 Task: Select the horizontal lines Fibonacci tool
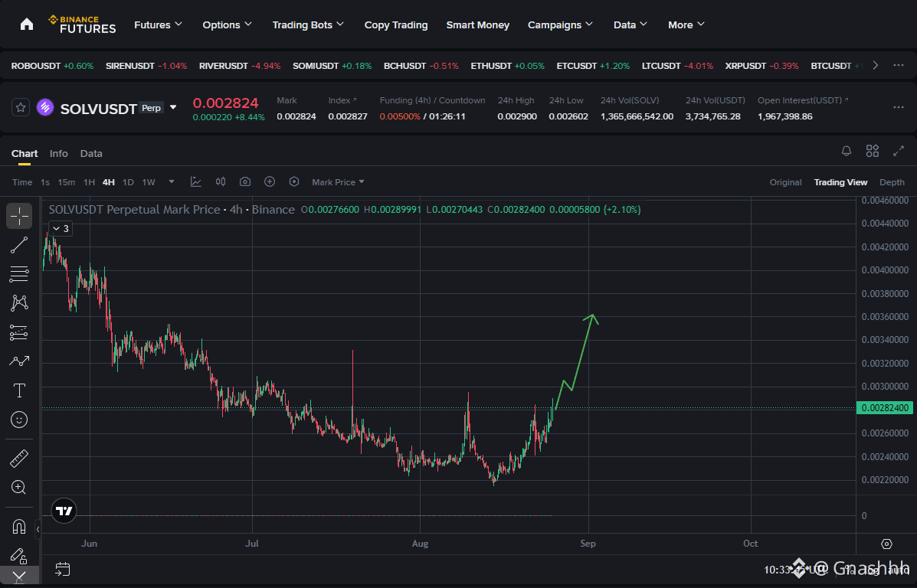(x=19, y=273)
